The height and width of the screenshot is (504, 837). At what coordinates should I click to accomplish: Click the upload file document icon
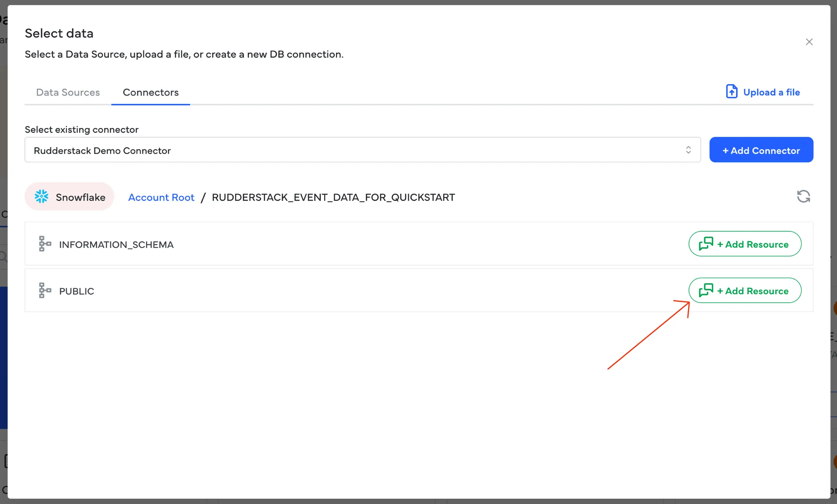pos(731,91)
